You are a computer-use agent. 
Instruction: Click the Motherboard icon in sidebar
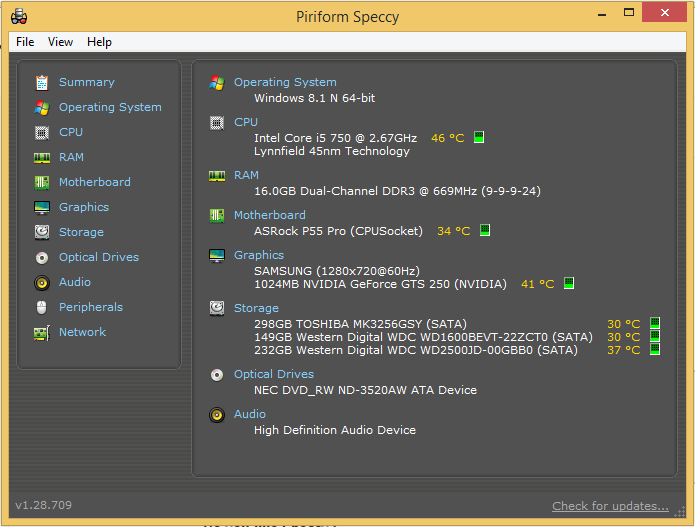pos(42,183)
